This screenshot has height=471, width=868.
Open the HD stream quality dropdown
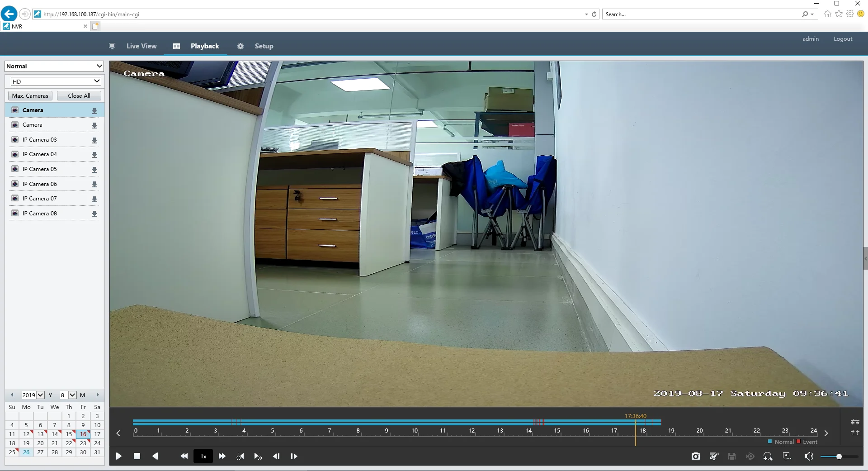[x=56, y=81]
